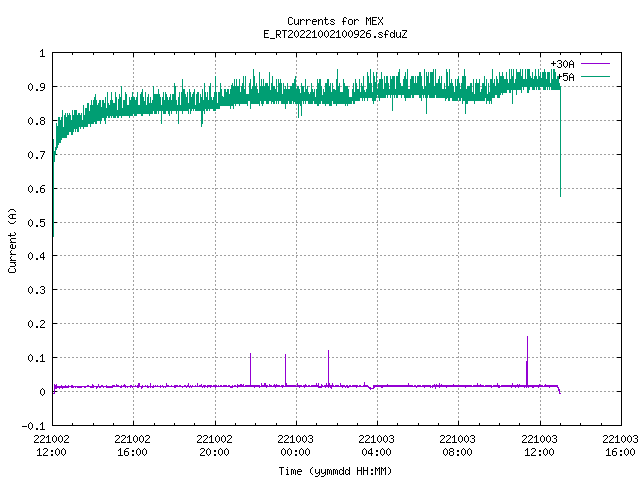Click the x-axis label 221003 16:00
The height and width of the screenshot is (480, 640).
620,445
